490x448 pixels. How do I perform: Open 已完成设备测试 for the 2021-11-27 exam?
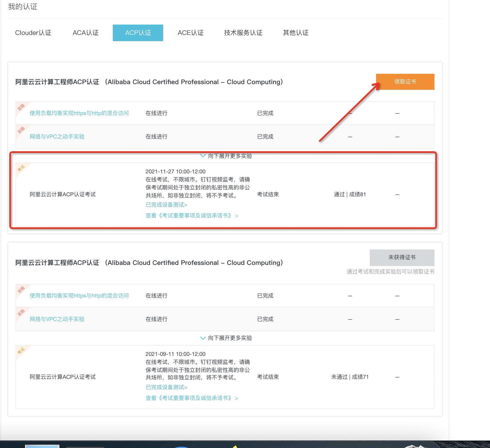[166, 205]
